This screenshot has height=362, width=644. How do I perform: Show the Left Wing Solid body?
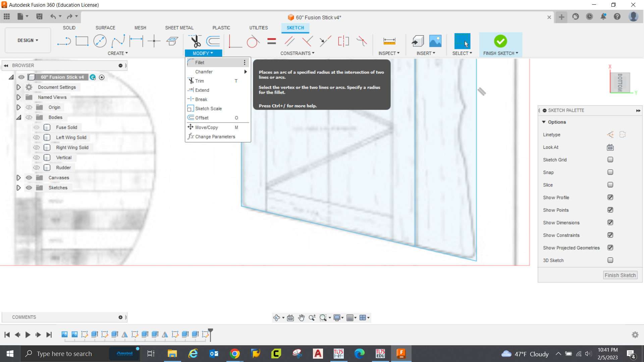(37, 137)
